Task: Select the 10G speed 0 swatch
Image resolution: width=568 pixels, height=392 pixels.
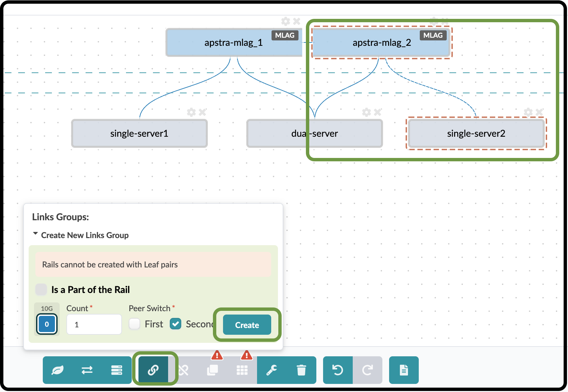Action: click(x=47, y=324)
